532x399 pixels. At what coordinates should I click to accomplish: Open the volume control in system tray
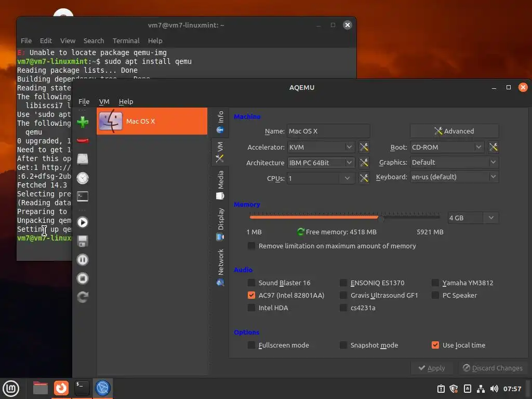coord(494,389)
